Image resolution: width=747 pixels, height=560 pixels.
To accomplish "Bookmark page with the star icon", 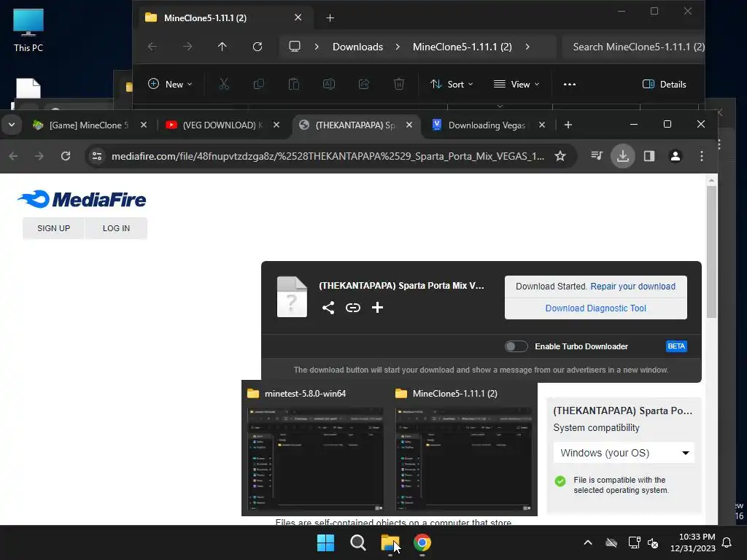I will [x=560, y=156].
